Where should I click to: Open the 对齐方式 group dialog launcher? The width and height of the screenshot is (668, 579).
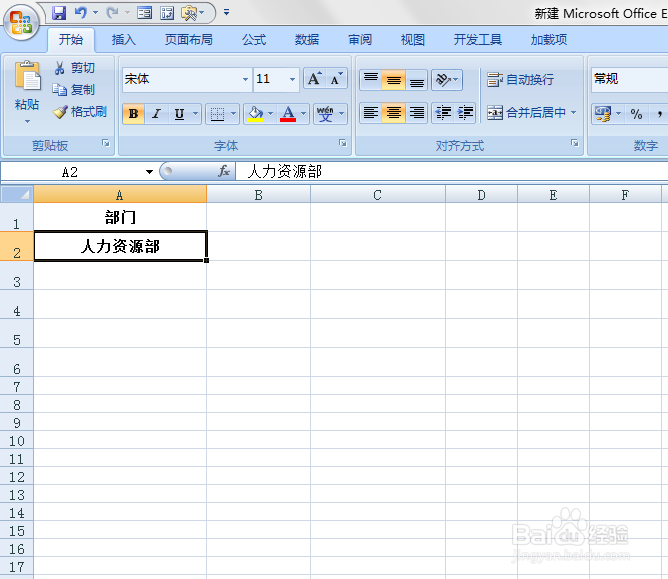pyautogui.click(x=575, y=143)
